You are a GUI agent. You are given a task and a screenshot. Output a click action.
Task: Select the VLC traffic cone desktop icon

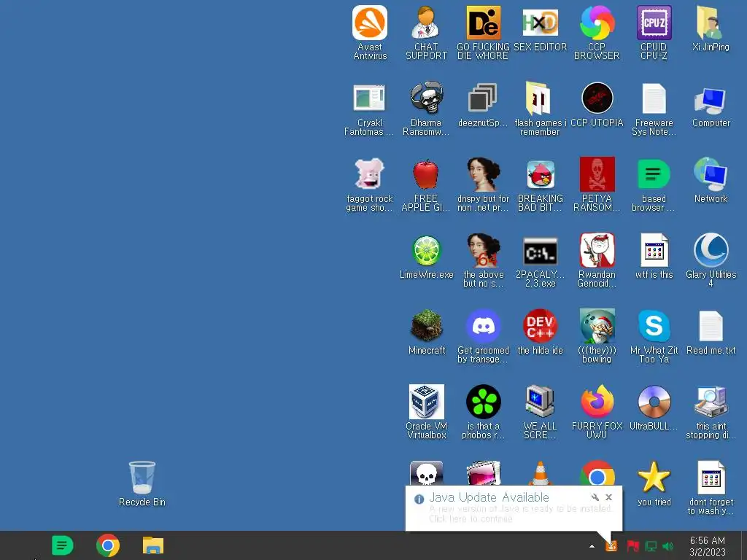[x=540, y=473]
